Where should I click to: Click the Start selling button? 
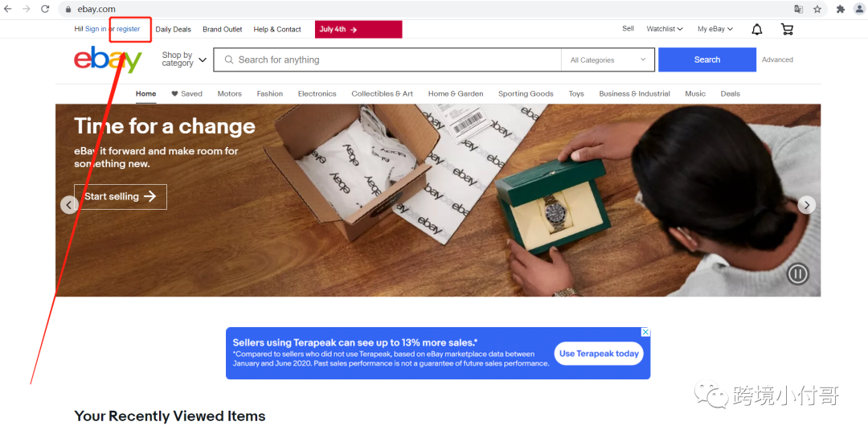tap(120, 197)
